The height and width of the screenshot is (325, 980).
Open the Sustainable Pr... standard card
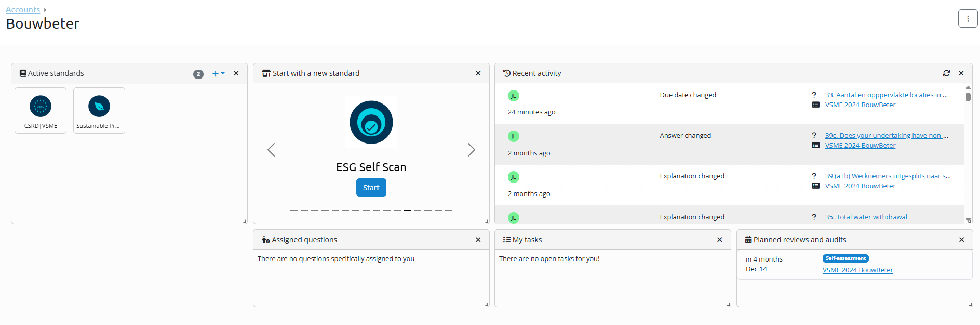(x=99, y=110)
